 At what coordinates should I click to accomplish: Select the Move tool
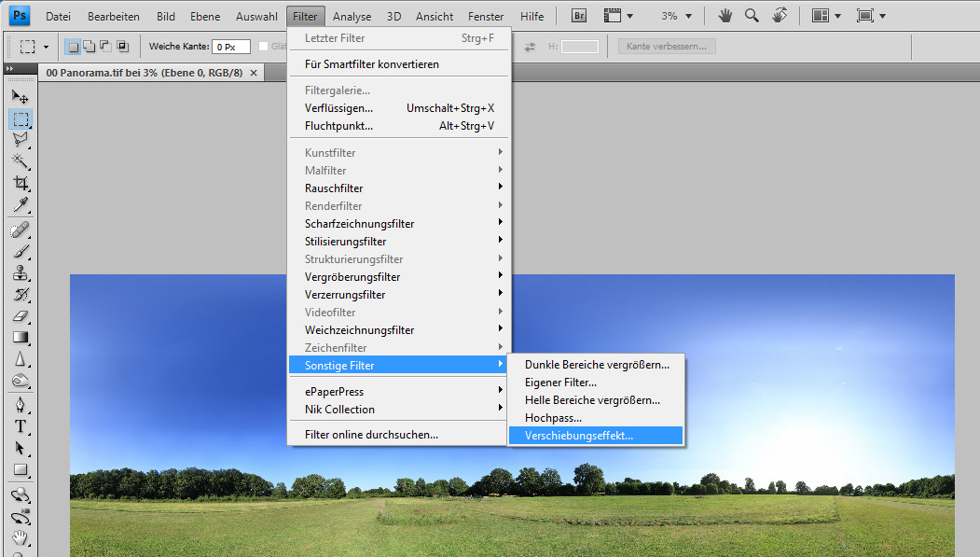pyautogui.click(x=21, y=97)
